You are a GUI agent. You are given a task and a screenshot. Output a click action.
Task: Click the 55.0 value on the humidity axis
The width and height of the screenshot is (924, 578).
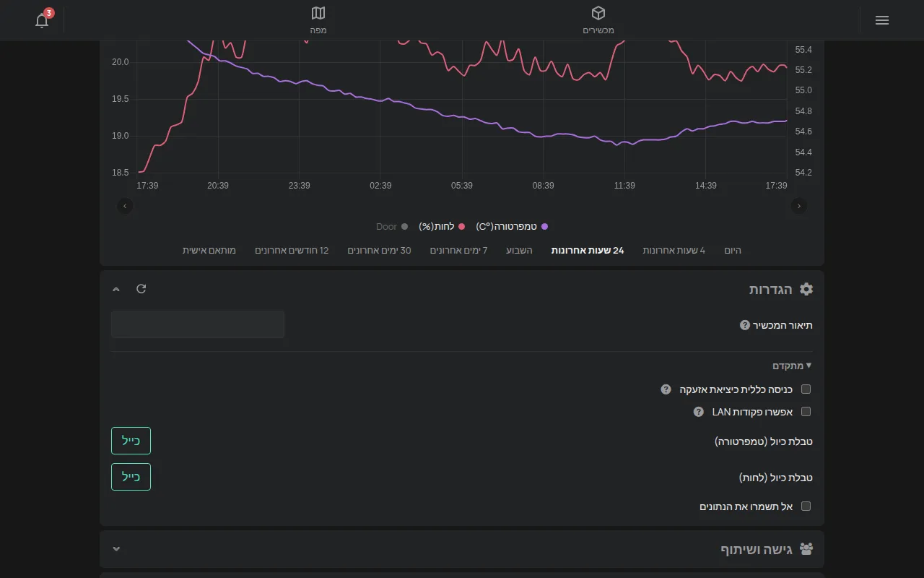pos(803,90)
